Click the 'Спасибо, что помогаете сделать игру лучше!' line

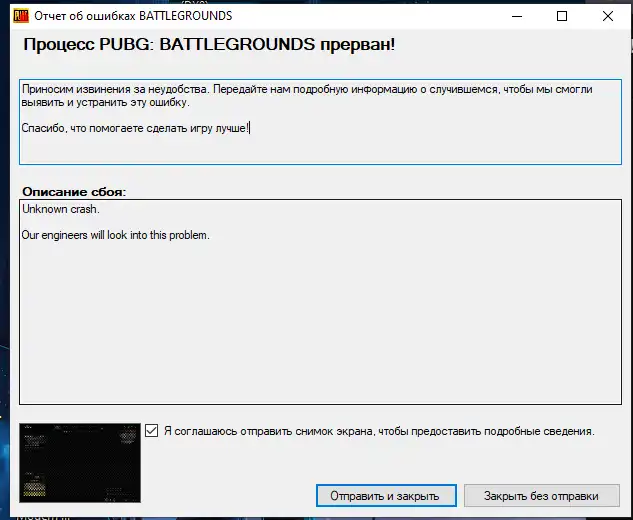pos(135,128)
